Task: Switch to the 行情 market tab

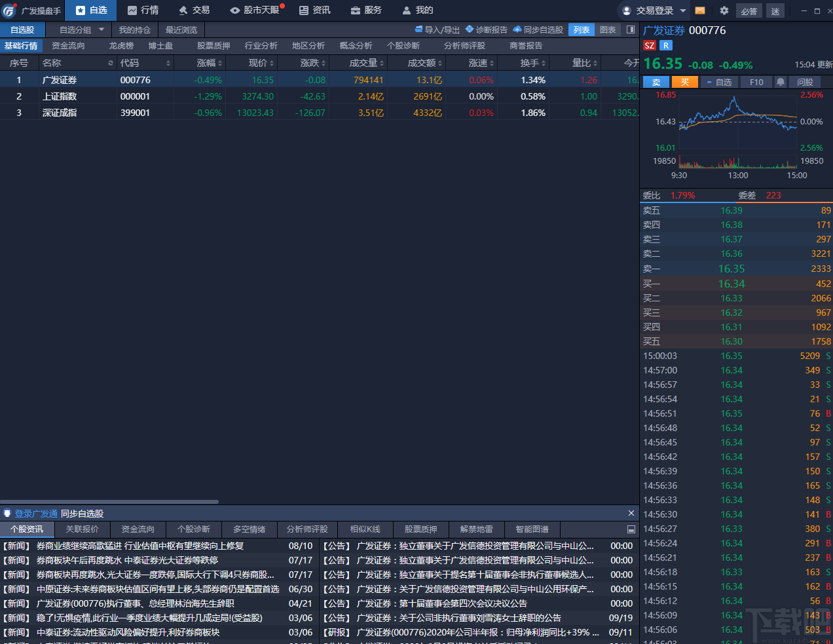Action: (x=143, y=10)
